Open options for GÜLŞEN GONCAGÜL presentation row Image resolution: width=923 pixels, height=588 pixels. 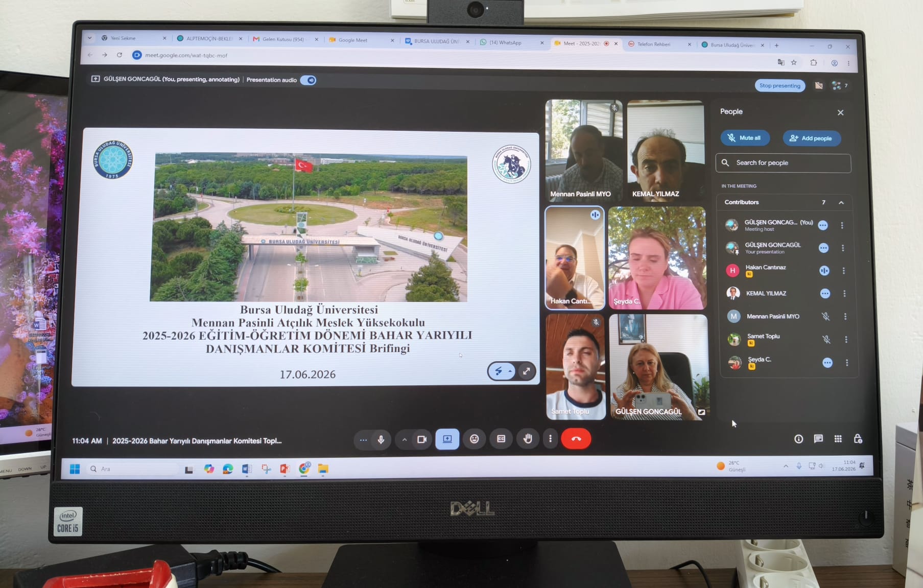pyautogui.click(x=843, y=248)
